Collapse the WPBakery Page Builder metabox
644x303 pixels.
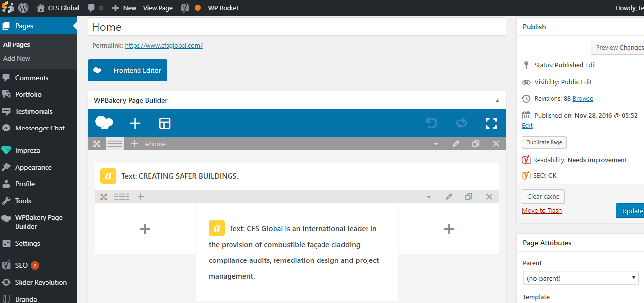497,100
